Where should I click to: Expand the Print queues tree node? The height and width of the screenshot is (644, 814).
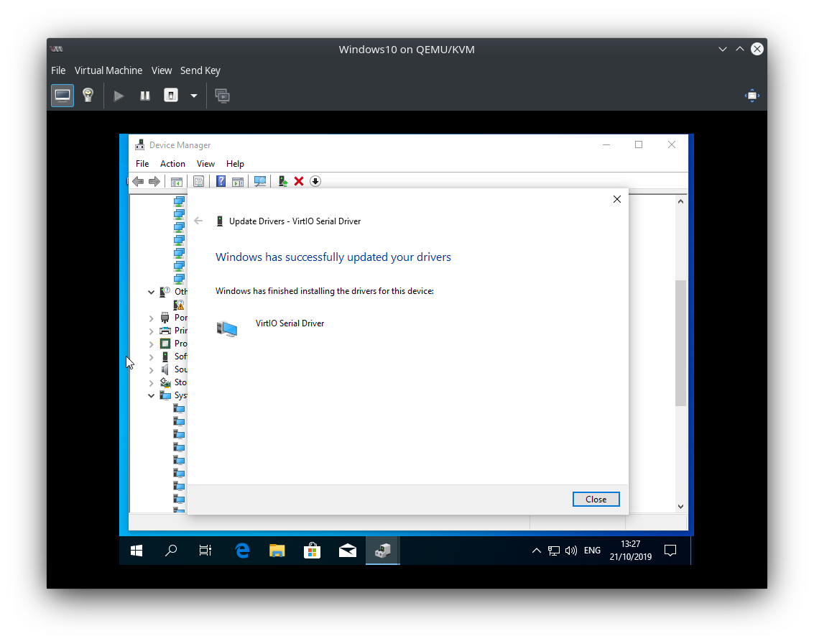pos(151,331)
